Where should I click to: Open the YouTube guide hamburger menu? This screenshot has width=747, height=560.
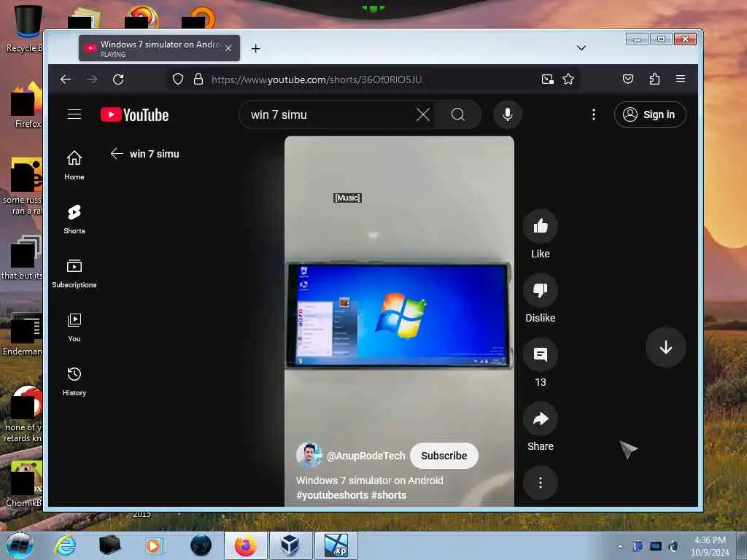point(74,114)
